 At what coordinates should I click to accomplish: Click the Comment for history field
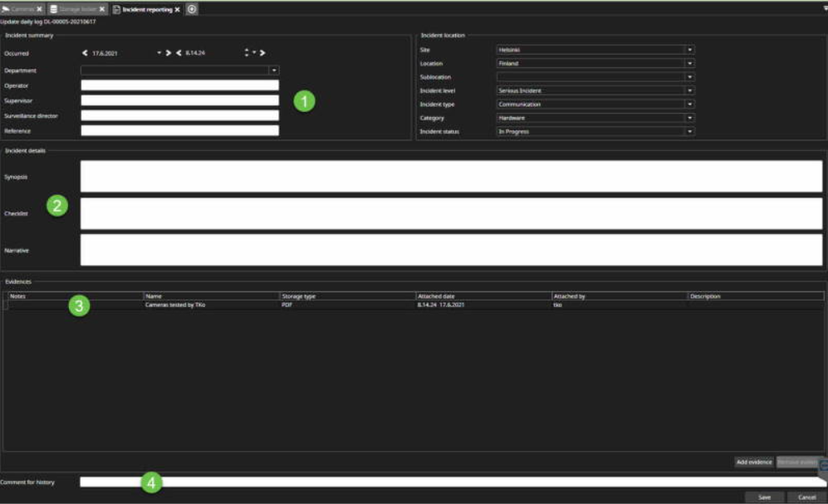click(x=448, y=482)
